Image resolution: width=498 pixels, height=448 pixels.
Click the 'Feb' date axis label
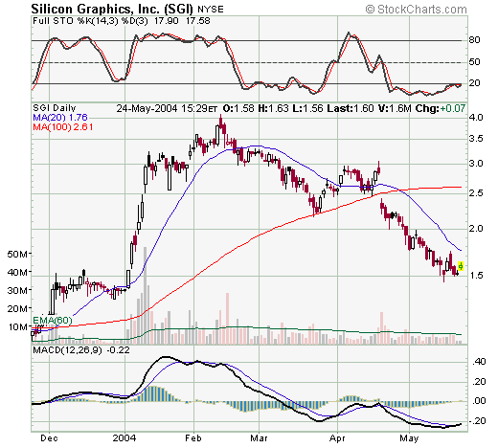[193, 438]
